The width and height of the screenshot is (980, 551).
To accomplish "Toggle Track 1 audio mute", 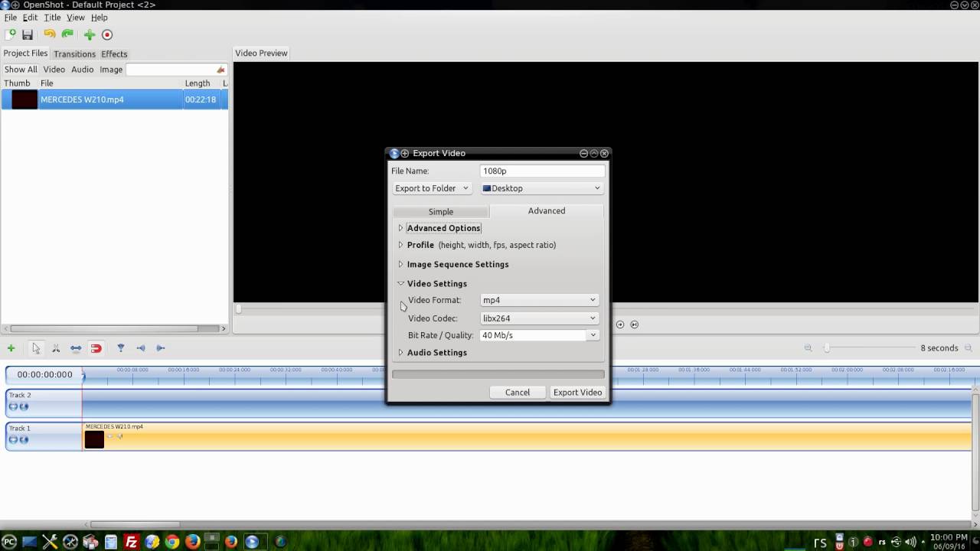I will [x=24, y=439].
